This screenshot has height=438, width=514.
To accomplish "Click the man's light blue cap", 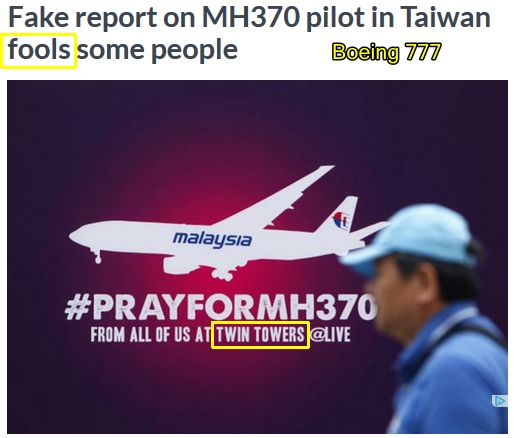I will (x=413, y=238).
